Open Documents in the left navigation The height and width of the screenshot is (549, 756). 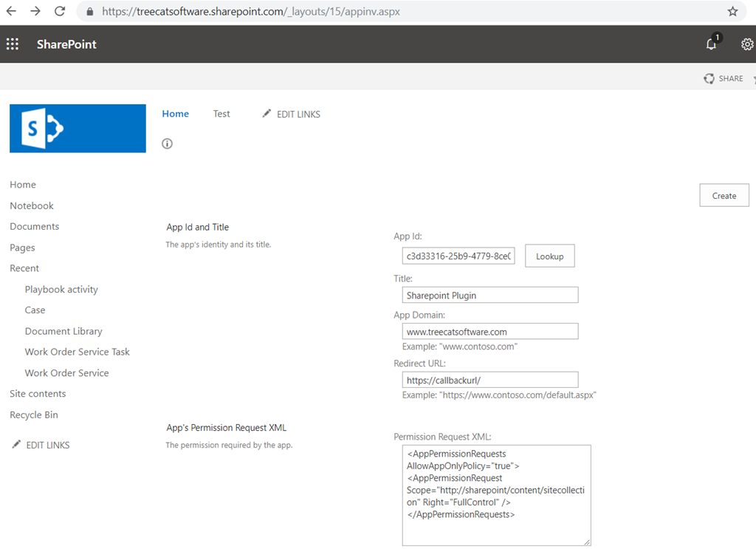35,227
